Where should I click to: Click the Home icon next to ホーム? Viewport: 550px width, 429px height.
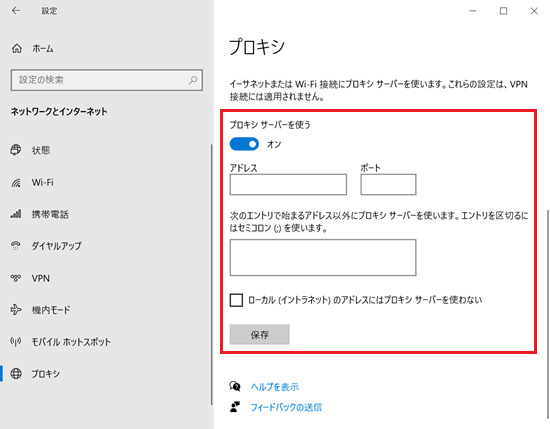point(16,48)
